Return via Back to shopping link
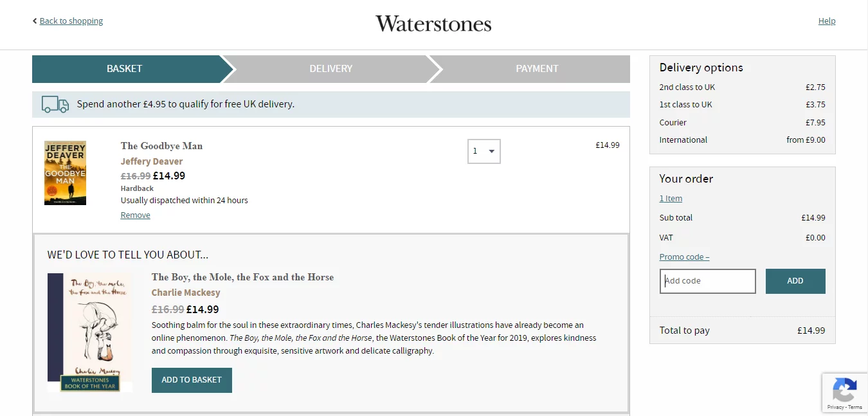The image size is (868, 416). tap(71, 21)
